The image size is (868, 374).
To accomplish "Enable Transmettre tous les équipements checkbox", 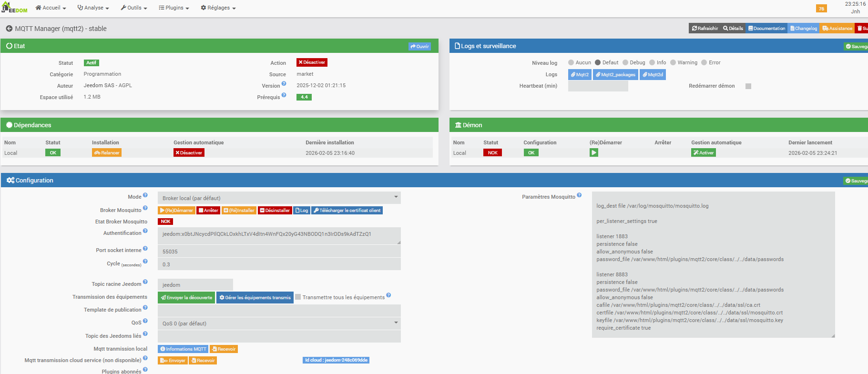I will coord(298,297).
